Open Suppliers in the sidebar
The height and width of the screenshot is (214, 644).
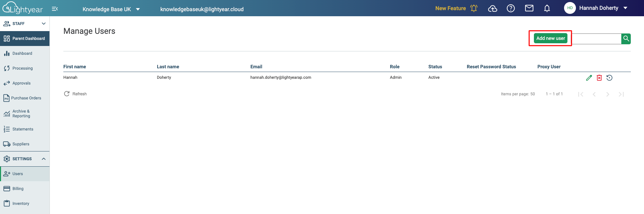[25, 144]
